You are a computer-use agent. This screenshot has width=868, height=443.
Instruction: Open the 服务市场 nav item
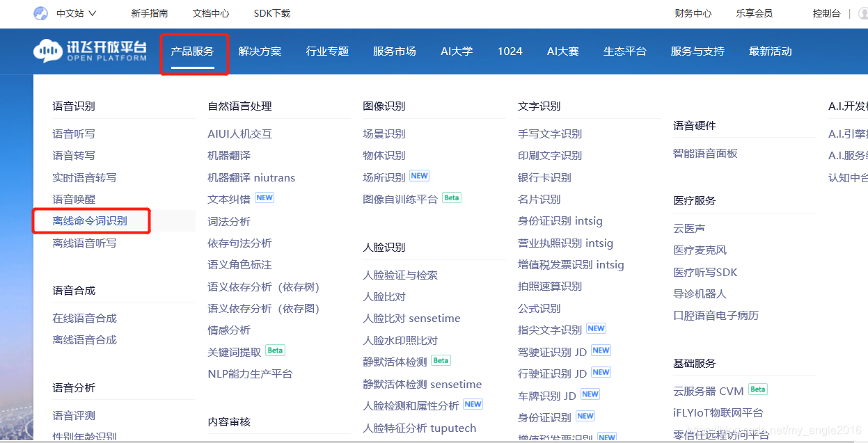pos(395,51)
